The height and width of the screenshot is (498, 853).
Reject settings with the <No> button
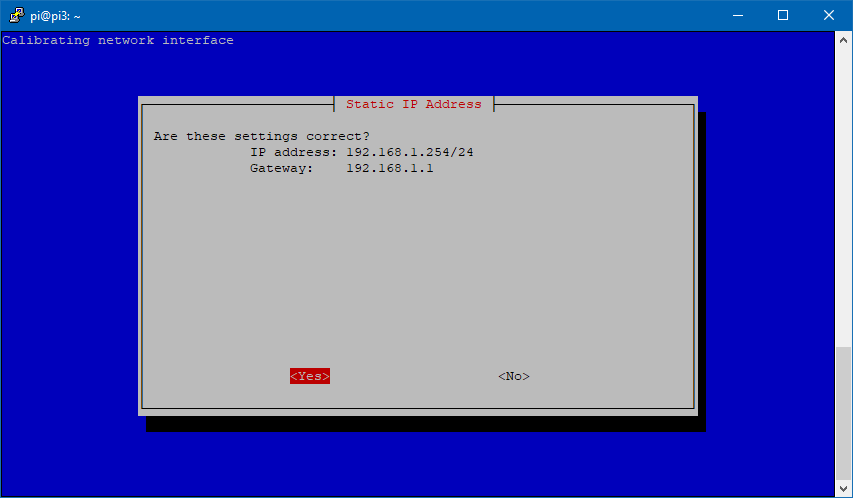(514, 376)
